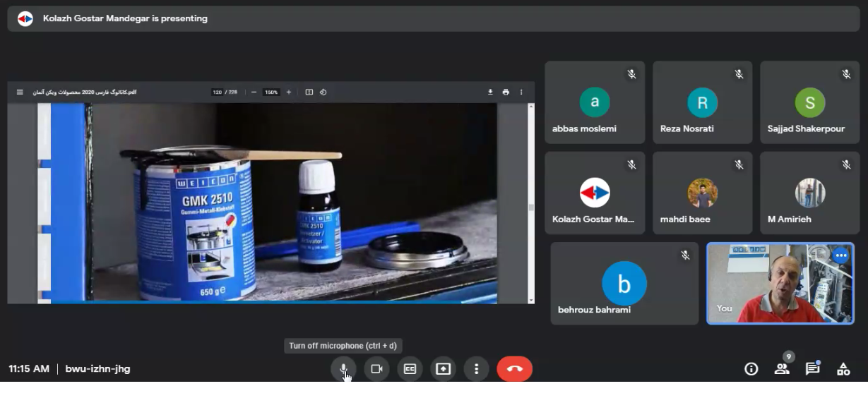Click the PDF zoom level 150% field
This screenshot has width=868, height=398.
(272, 92)
